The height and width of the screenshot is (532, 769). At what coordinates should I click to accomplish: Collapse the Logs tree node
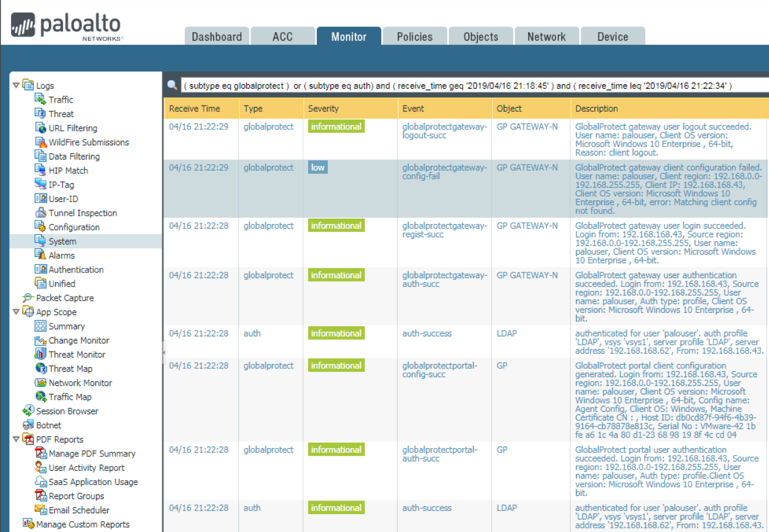click(16, 85)
